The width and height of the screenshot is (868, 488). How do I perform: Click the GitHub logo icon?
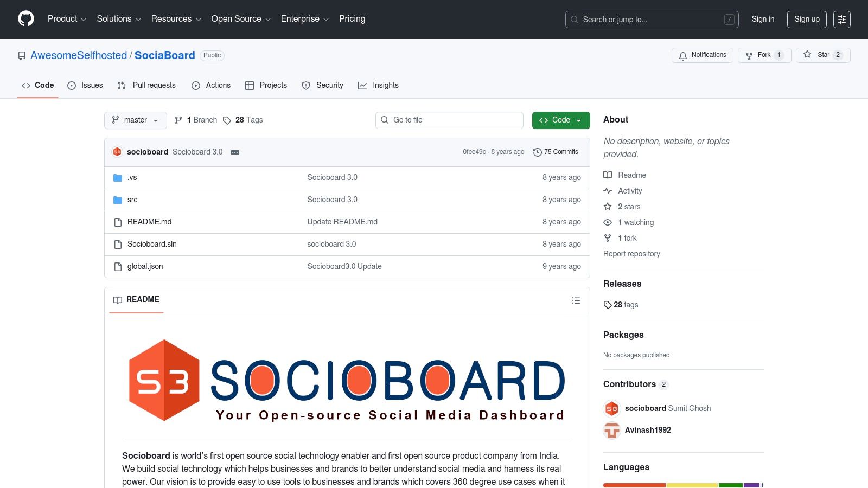(26, 19)
